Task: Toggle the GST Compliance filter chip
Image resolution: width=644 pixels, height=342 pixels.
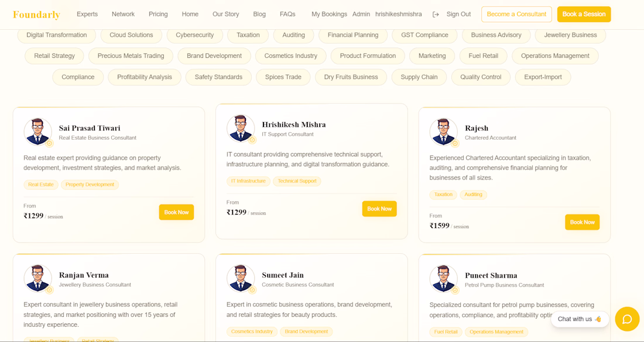Action: point(424,35)
